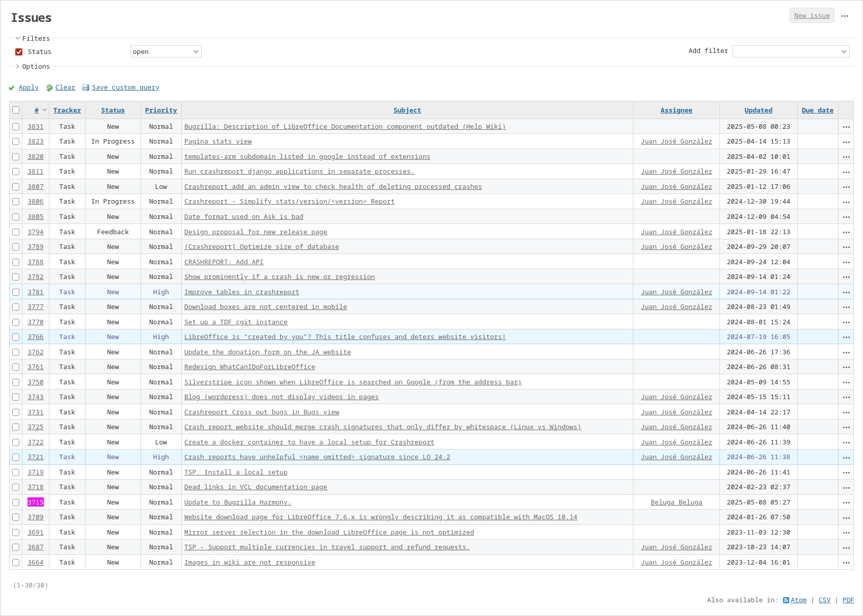863x616 pixels.
Task: Uncheck the Status filter checkbox
Action: [x=19, y=52]
